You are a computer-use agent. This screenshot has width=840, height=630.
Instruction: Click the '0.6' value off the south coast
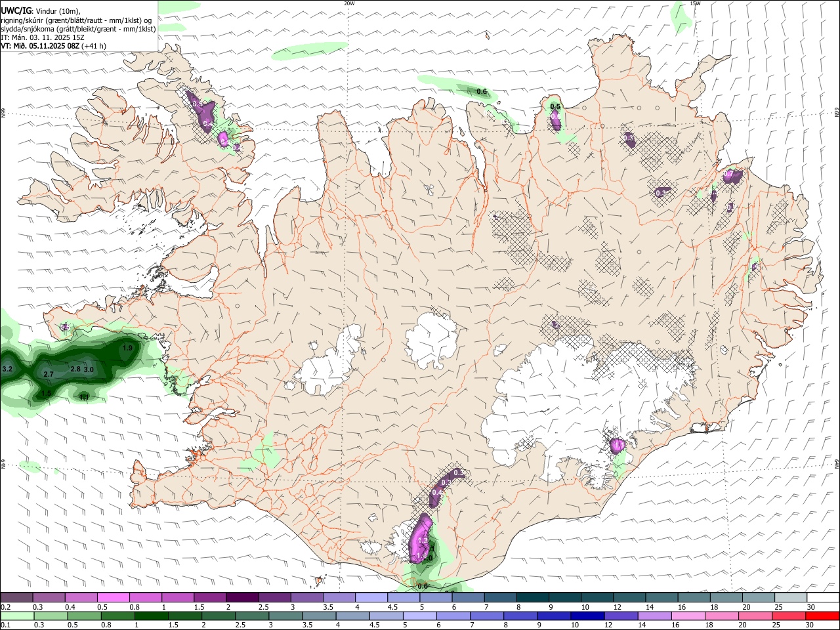click(423, 586)
